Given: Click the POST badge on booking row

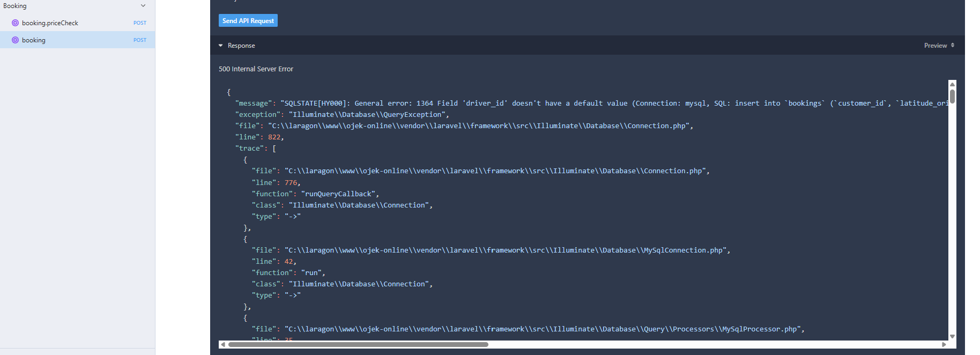Looking at the screenshot, I should click(139, 40).
